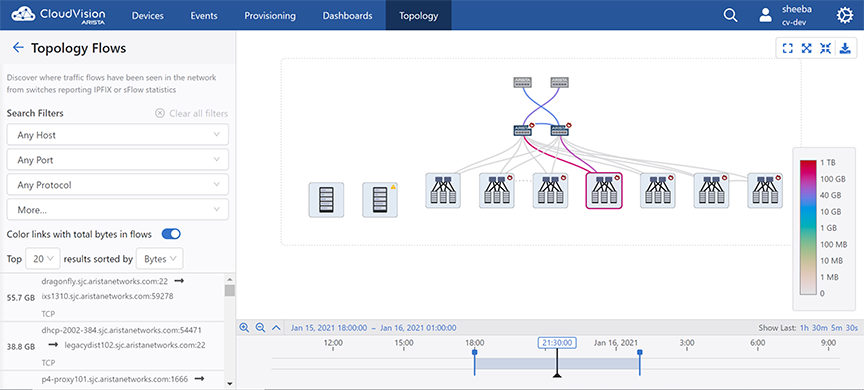Open the Any Protocol dropdown
The width and height of the screenshot is (864, 390).
[x=118, y=185]
